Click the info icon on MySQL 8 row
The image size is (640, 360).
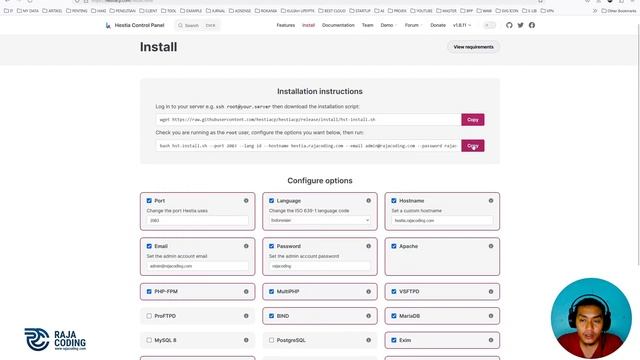[246, 340]
